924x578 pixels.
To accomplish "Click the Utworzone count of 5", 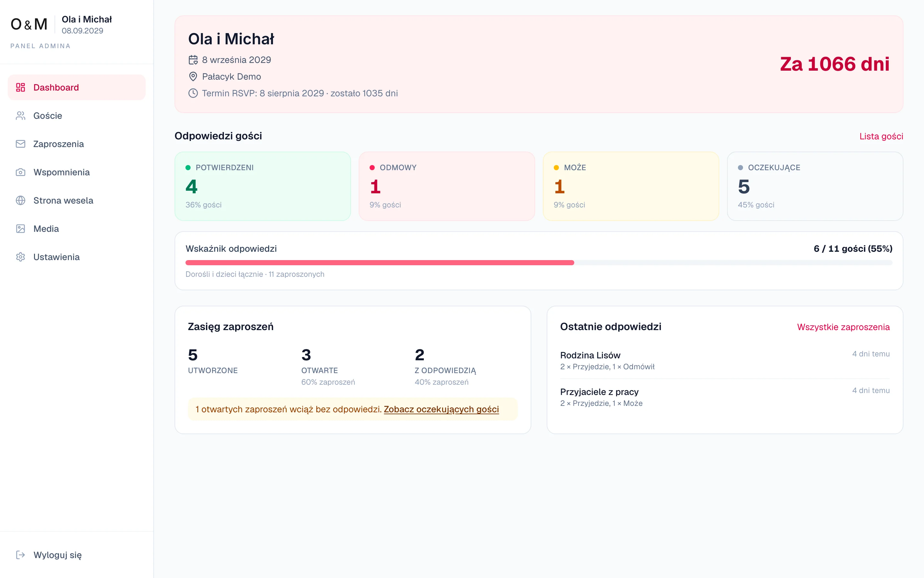I will [x=193, y=355].
